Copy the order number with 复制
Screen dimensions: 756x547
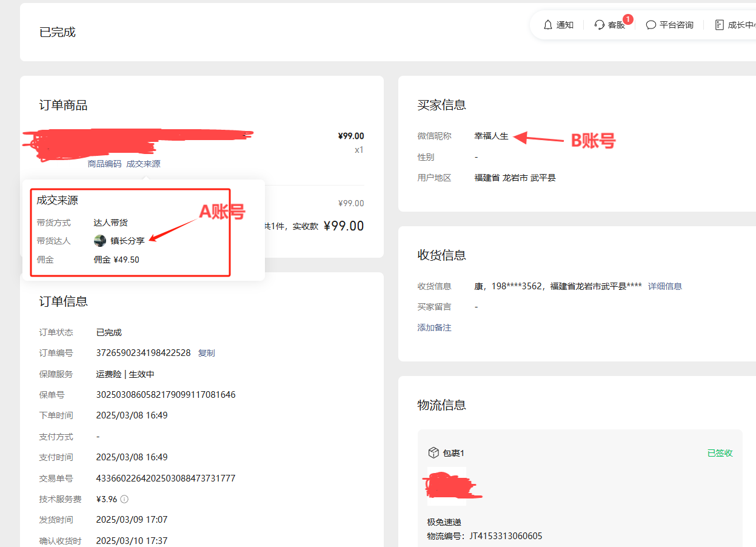(x=206, y=353)
